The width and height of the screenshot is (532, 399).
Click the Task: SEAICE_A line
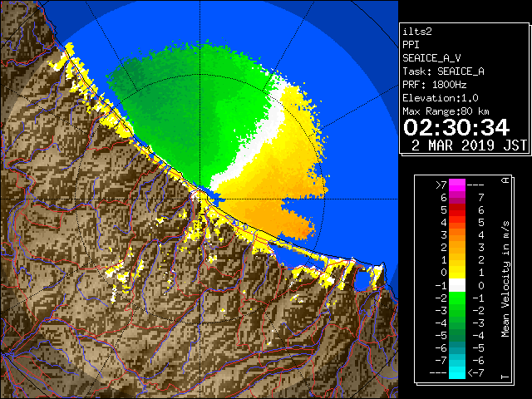coord(443,71)
